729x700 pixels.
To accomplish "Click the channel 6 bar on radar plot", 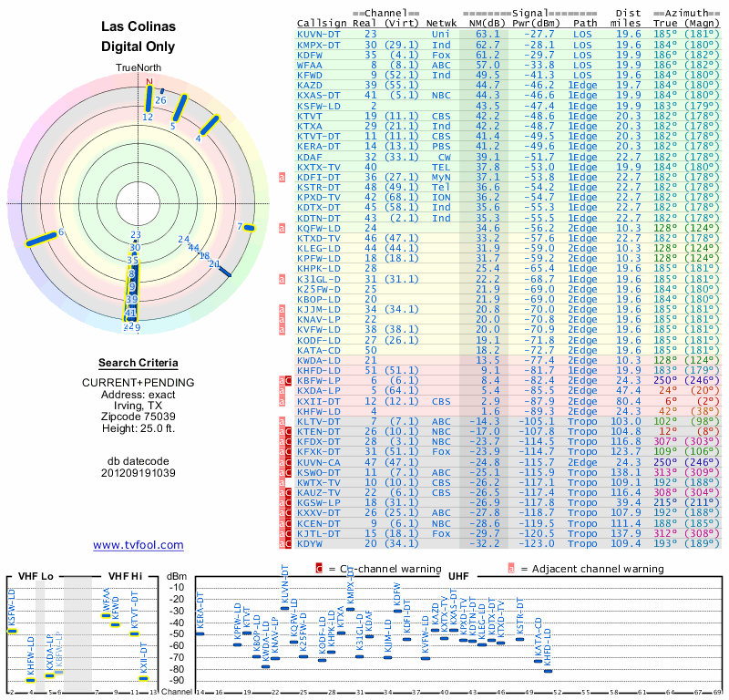I will tap(41, 238).
